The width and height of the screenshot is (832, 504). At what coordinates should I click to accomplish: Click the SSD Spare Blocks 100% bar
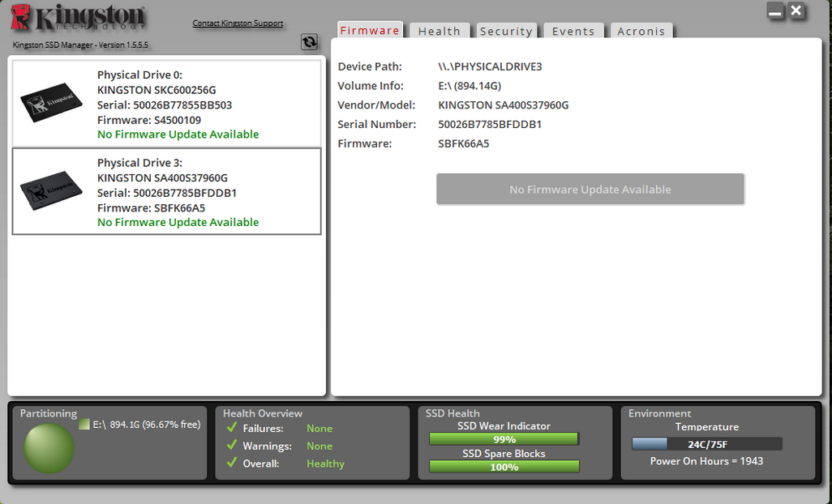pyautogui.click(x=504, y=467)
